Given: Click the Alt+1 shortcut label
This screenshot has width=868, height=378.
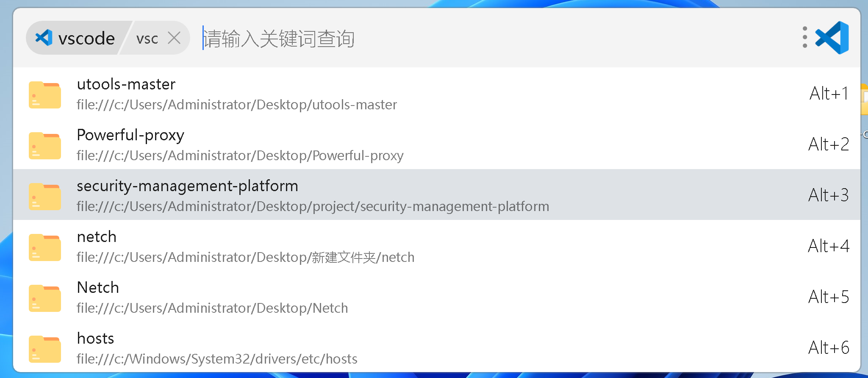Looking at the screenshot, I should point(829,94).
